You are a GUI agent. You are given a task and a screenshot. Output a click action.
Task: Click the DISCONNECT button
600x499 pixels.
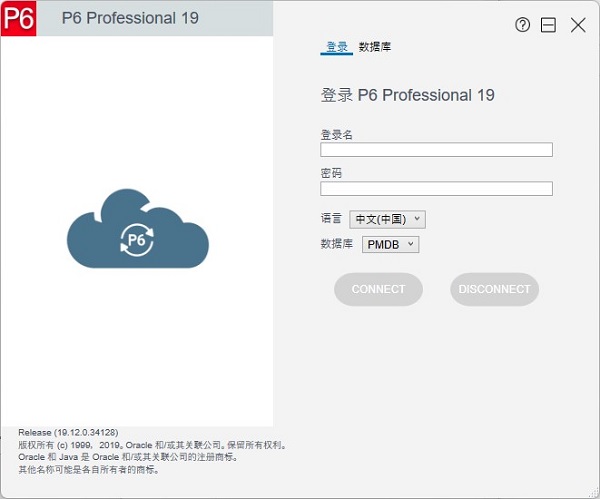point(494,289)
